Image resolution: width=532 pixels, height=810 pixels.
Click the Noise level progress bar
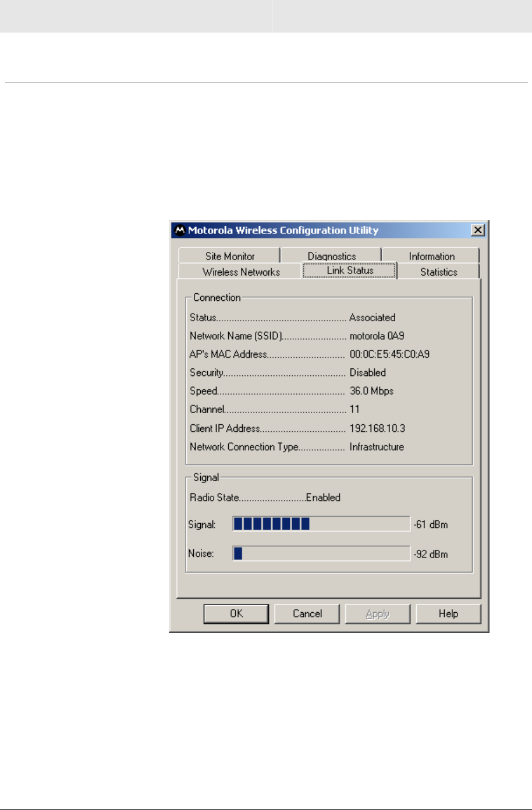pyautogui.click(x=321, y=553)
